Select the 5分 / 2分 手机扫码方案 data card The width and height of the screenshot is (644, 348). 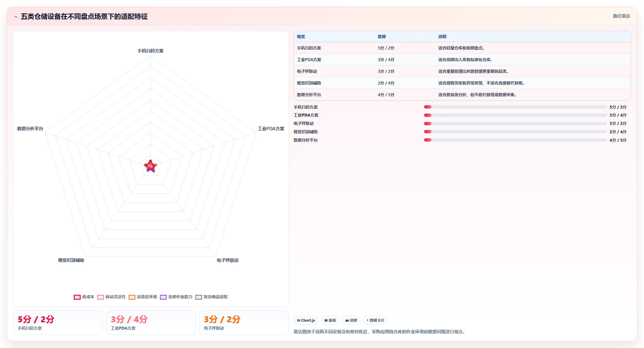[x=58, y=323]
